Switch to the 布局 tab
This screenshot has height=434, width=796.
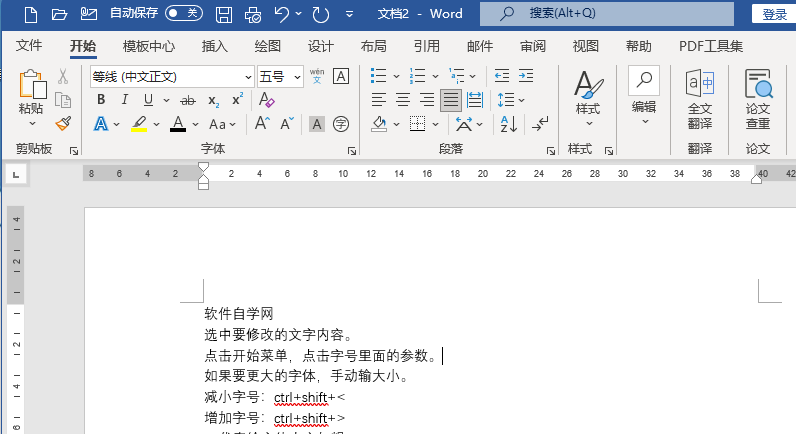point(374,47)
